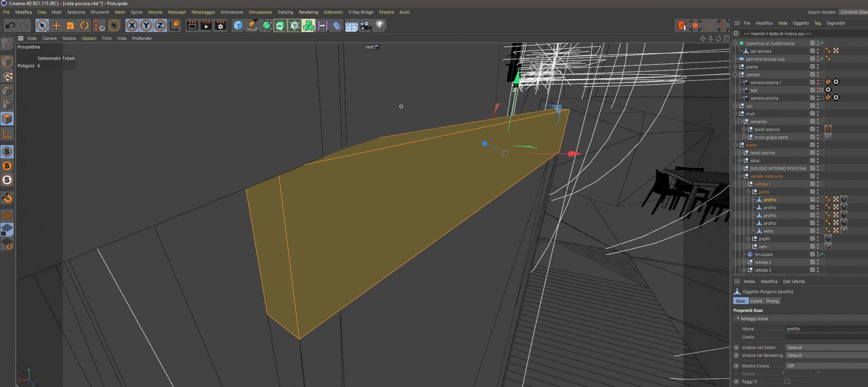
Task: Open the deformer bend icon
Action: (x=337, y=25)
